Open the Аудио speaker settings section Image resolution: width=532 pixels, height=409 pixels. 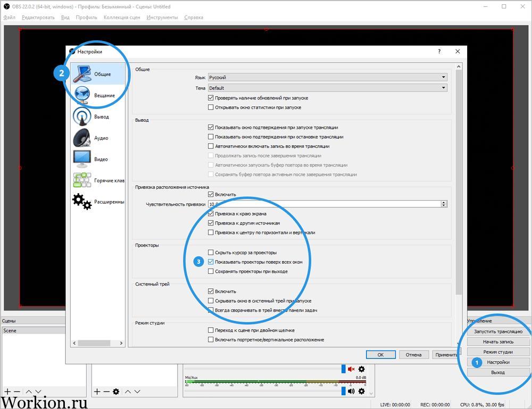[98, 138]
